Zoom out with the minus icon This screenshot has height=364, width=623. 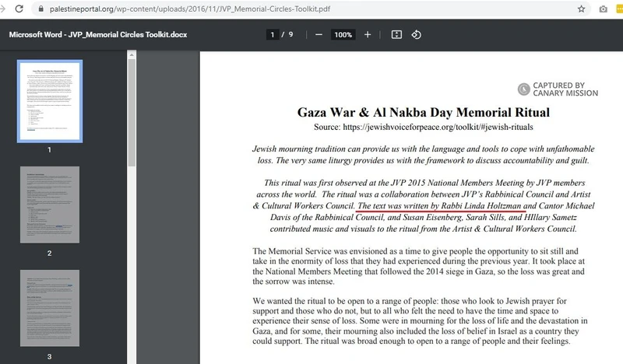319,34
